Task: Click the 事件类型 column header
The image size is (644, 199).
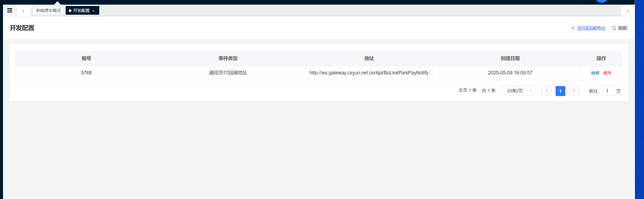Action: pyautogui.click(x=228, y=58)
